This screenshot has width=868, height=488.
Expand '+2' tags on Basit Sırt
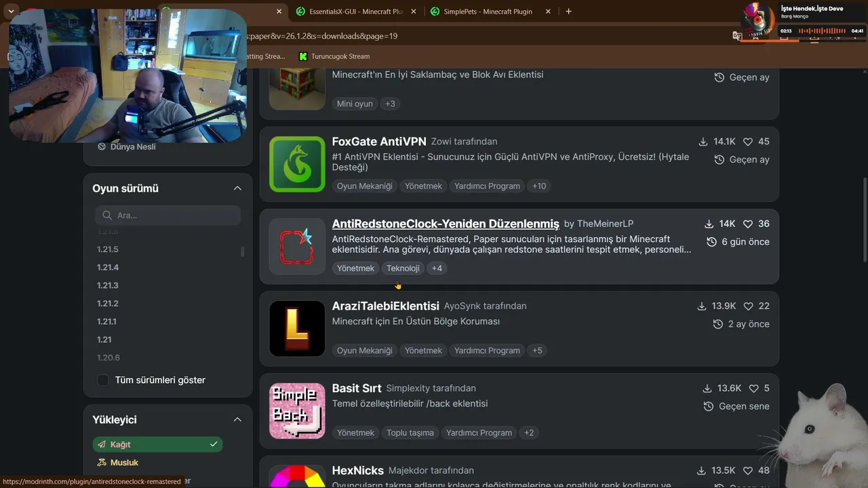(x=529, y=432)
